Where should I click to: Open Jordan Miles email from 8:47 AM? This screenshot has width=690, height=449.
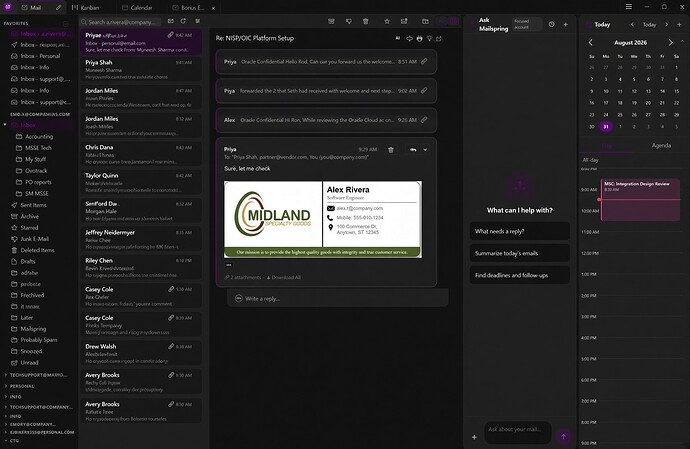point(140,97)
